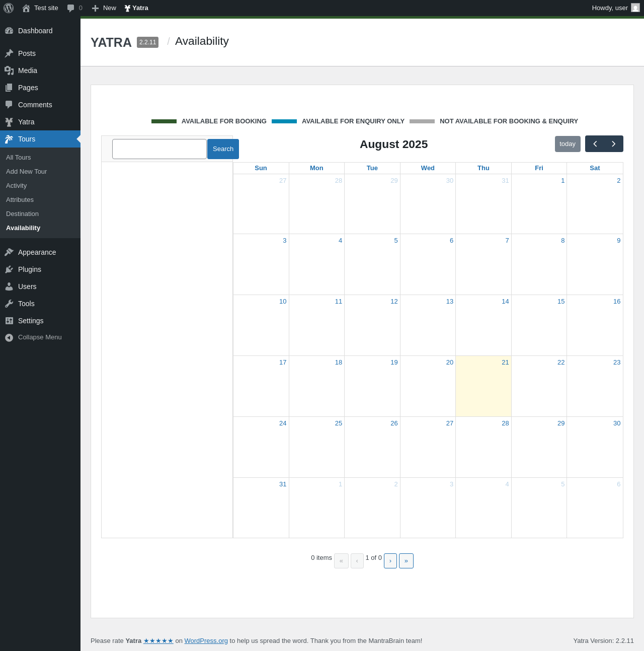The width and height of the screenshot is (644, 651).
Task: Collapse the admin sidebar menu
Action: (33, 337)
